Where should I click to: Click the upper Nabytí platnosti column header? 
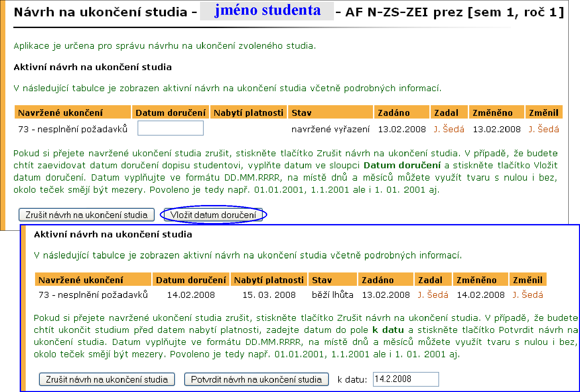pyautogui.click(x=248, y=112)
